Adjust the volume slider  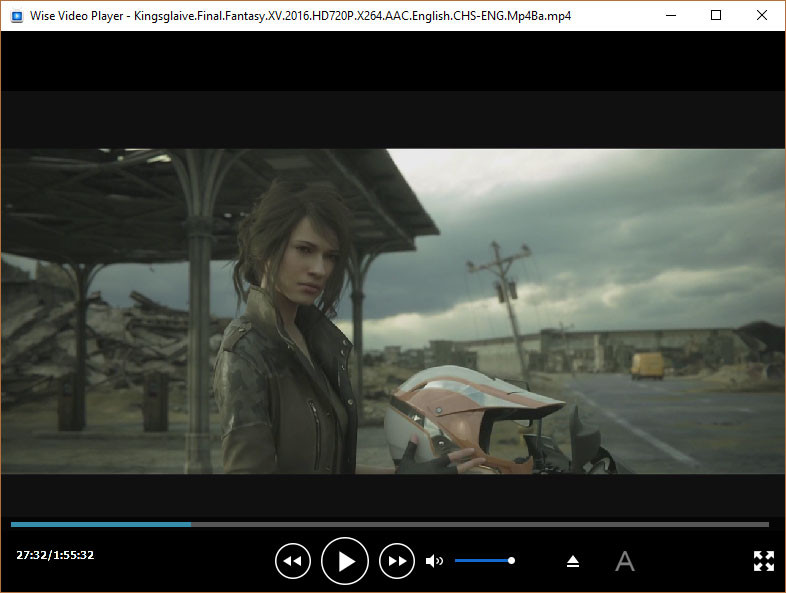[x=485, y=560]
